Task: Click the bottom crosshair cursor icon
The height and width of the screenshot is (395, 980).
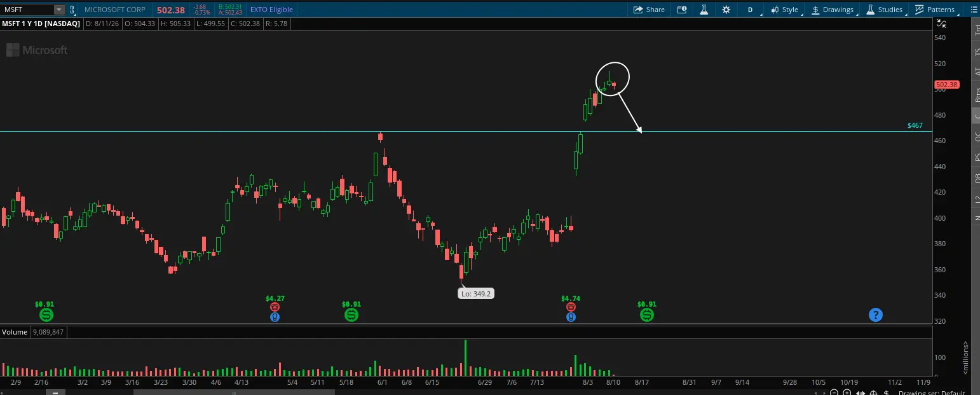Action: (x=875, y=392)
